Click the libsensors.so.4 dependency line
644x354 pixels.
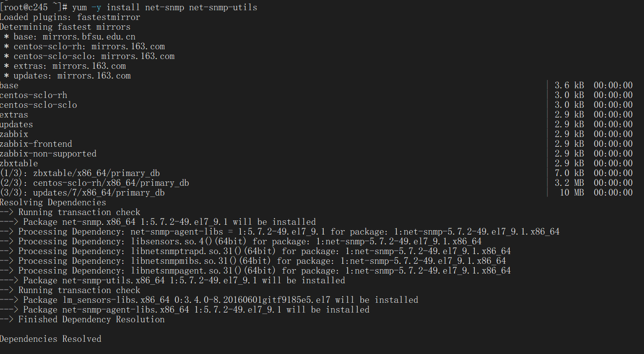click(x=240, y=241)
